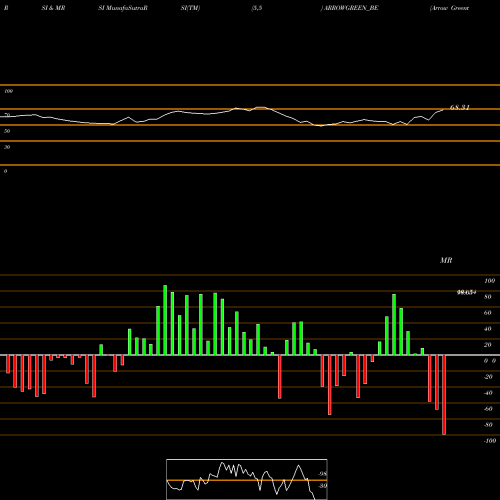Click the '-89' value in mini chart
This screenshot has height=500, width=500.
coord(322,486)
